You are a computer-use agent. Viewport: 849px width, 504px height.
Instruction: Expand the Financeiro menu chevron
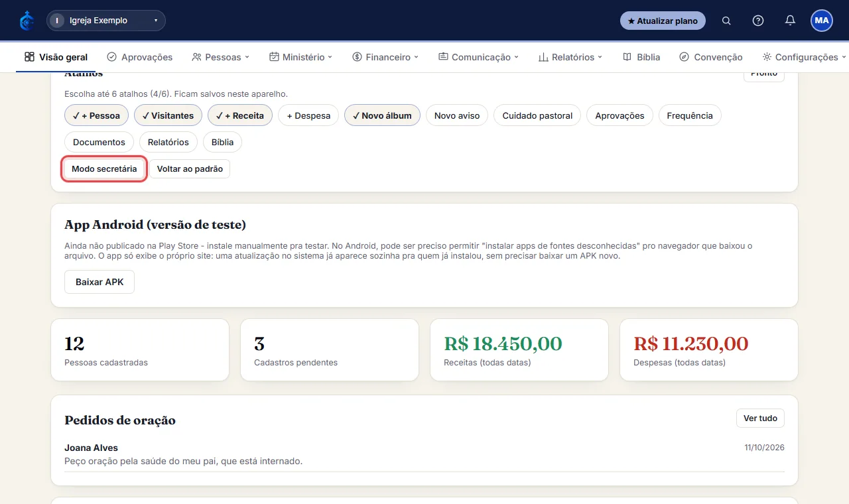tap(417, 57)
